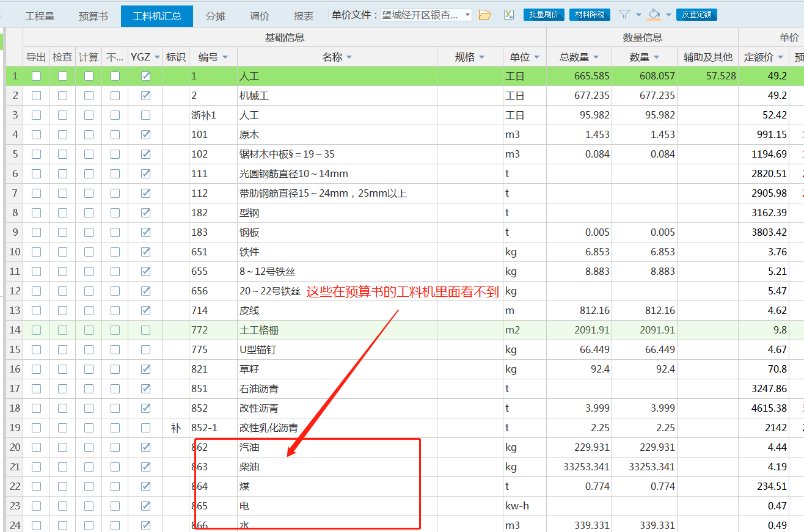Image resolution: width=804 pixels, height=532 pixels.
Task: Click the 8~12号铁丝 name cell
Action: [337, 272]
